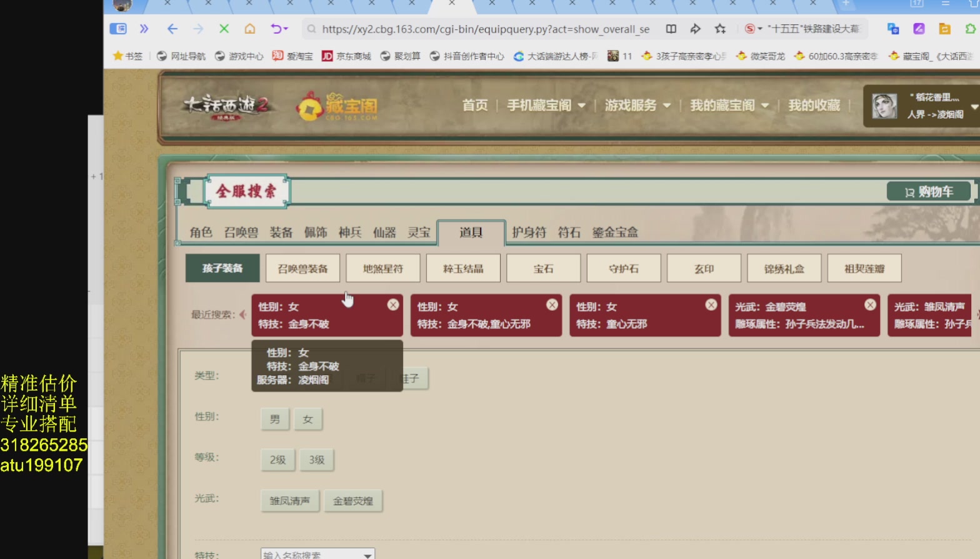The width and height of the screenshot is (980, 559).
Task: Click the 大话西游2 game logo
Action: 226,107
